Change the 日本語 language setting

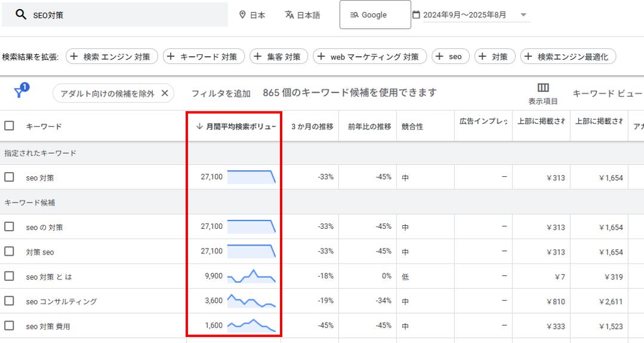[302, 15]
